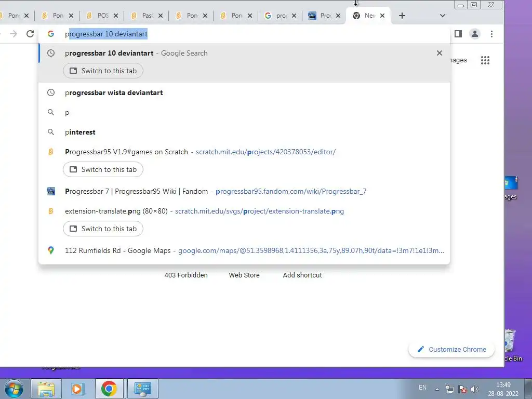Toggle the side panel icon
Viewport: 532px width, 399px height.
click(x=458, y=34)
